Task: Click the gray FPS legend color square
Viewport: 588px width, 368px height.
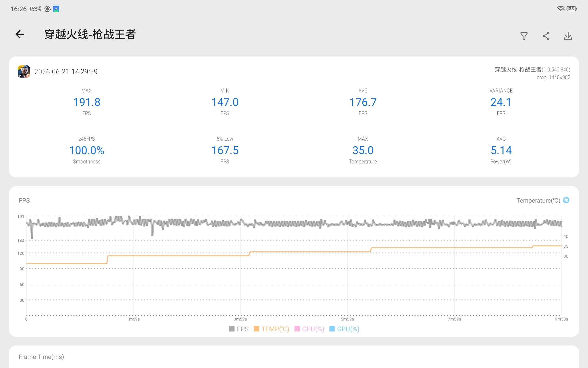Action: (x=232, y=329)
